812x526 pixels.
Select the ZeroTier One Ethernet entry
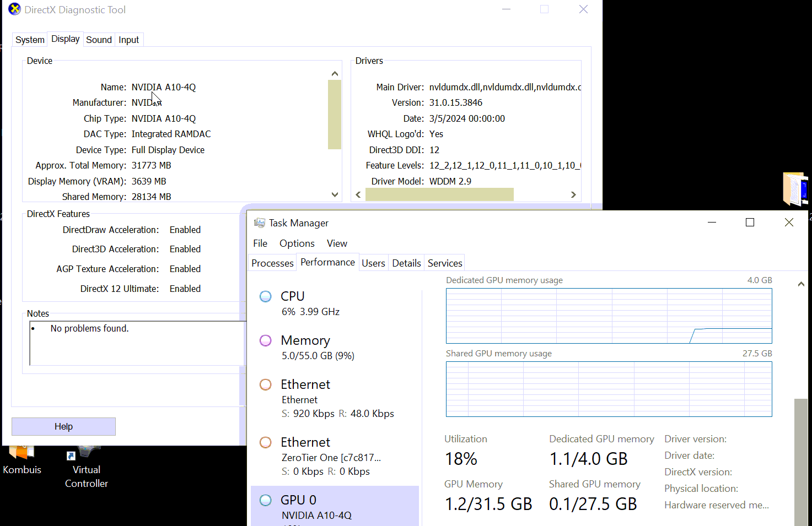(x=335, y=457)
